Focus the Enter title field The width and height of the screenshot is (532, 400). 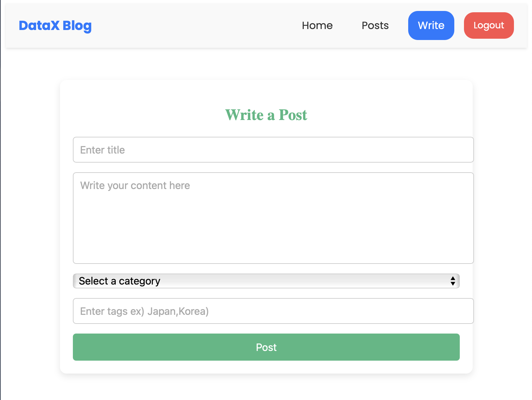[273, 150]
